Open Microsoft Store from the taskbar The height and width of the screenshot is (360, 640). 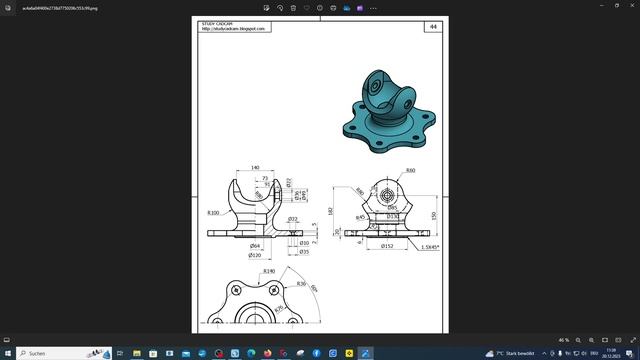[x=153, y=353]
